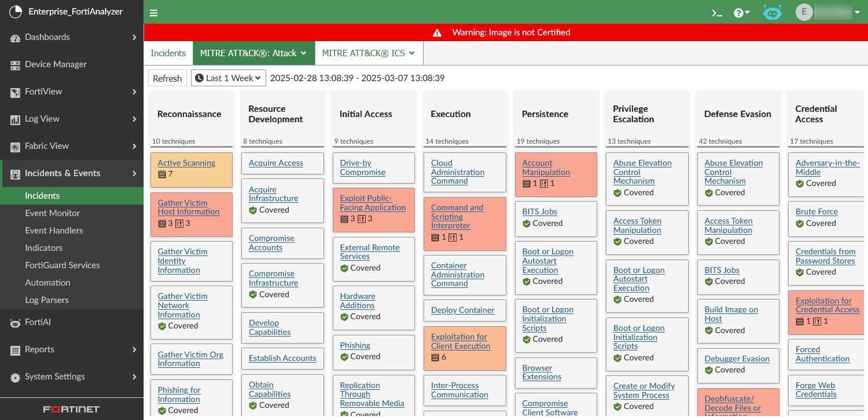Click the System Settings gear icon
The height and width of the screenshot is (420, 868).
coord(16,377)
